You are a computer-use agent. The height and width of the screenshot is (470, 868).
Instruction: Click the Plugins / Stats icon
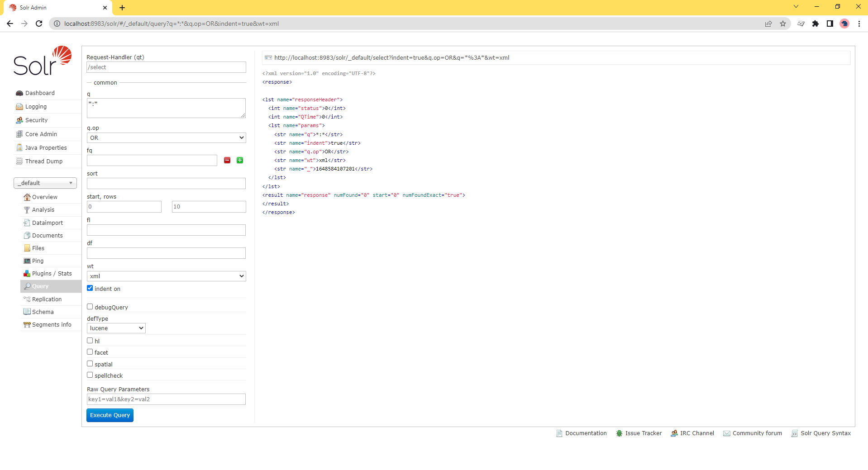pos(27,273)
